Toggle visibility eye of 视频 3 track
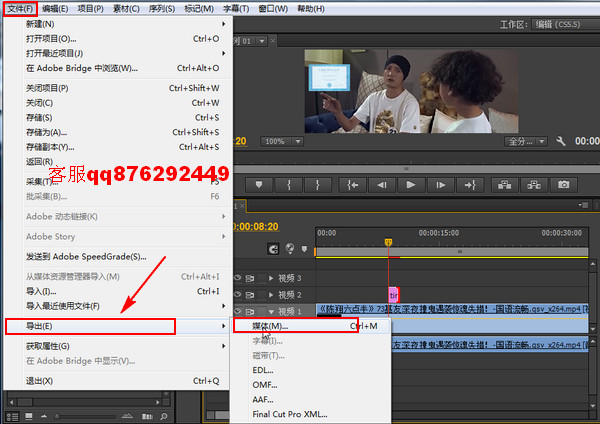Image resolution: width=600 pixels, height=424 pixels. point(238,278)
